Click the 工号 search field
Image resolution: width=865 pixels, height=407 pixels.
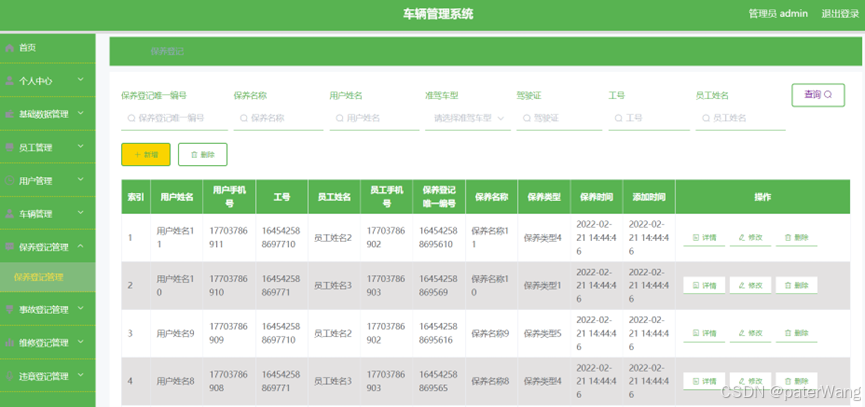(x=649, y=118)
